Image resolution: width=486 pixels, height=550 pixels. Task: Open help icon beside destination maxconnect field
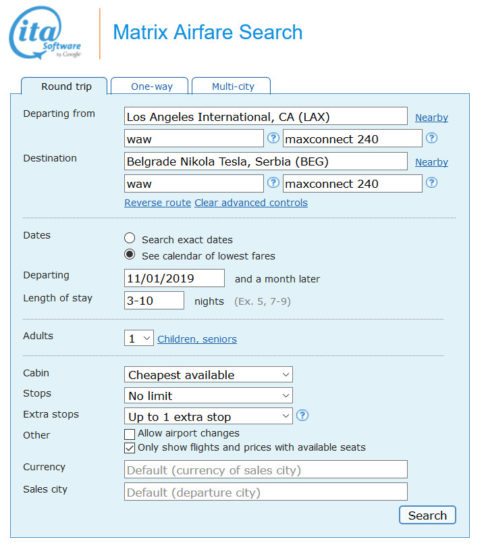(432, 182)
